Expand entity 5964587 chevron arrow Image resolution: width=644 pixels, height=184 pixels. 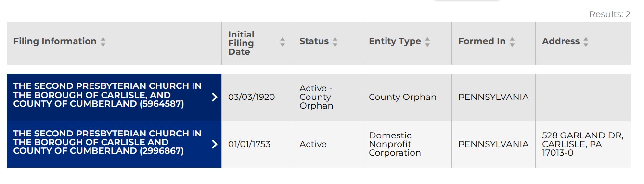215,97
